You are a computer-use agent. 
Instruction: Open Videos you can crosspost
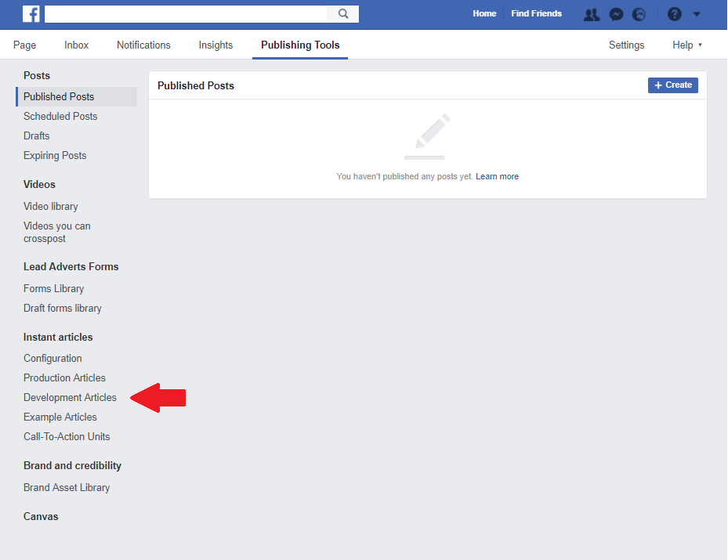click(56, 233)
